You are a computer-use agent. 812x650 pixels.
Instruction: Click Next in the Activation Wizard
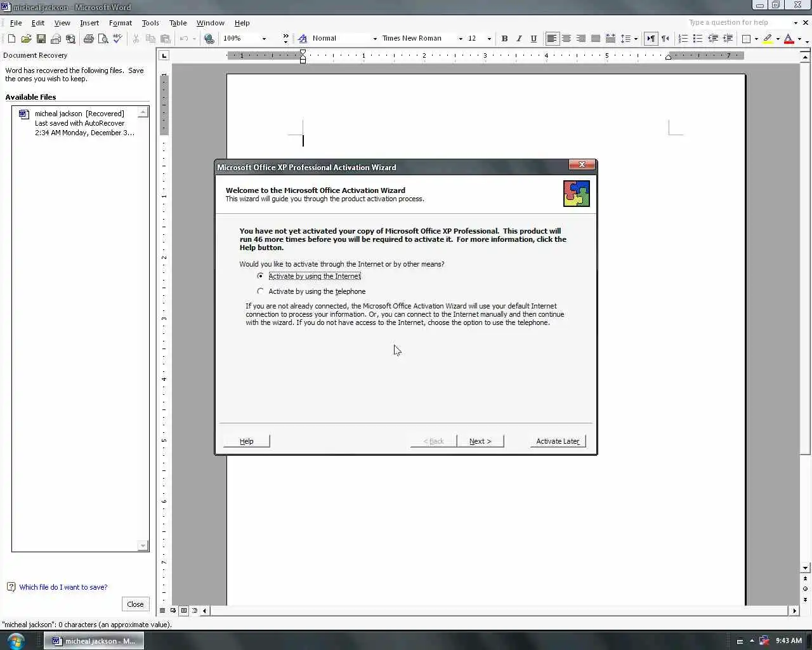coord(480,441)
